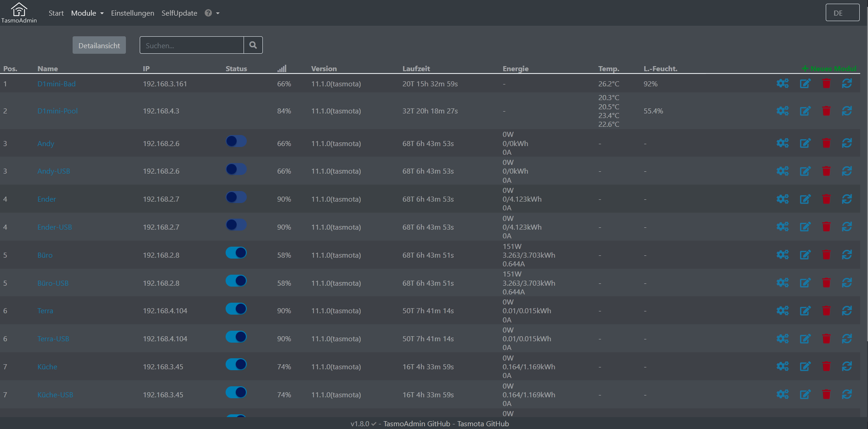
Task: Open the TasmoAdmin home logo
Action: click(19, 12)
